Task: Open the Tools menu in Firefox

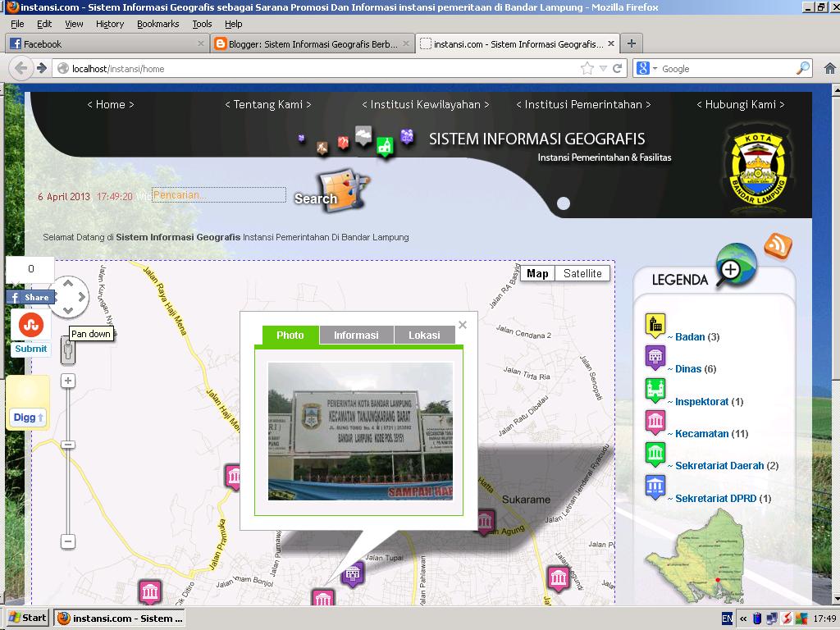Action: pos(202,24)
